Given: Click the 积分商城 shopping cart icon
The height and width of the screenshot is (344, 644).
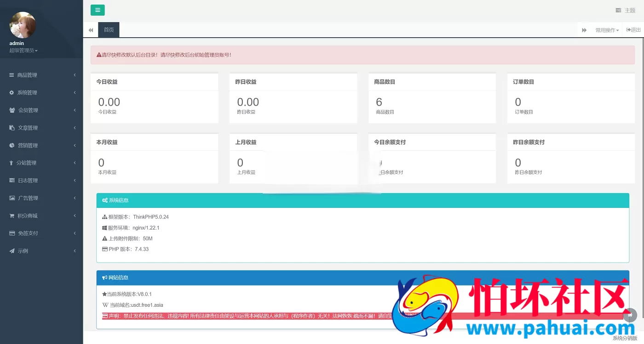Looking at the screenshot, I should pyautogui.click(x=12, y=216).
